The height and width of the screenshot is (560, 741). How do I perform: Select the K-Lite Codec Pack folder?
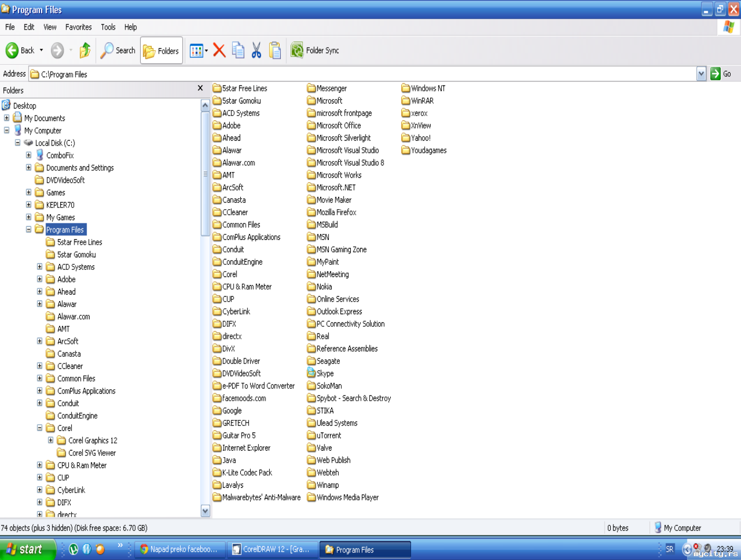[242, 472]
